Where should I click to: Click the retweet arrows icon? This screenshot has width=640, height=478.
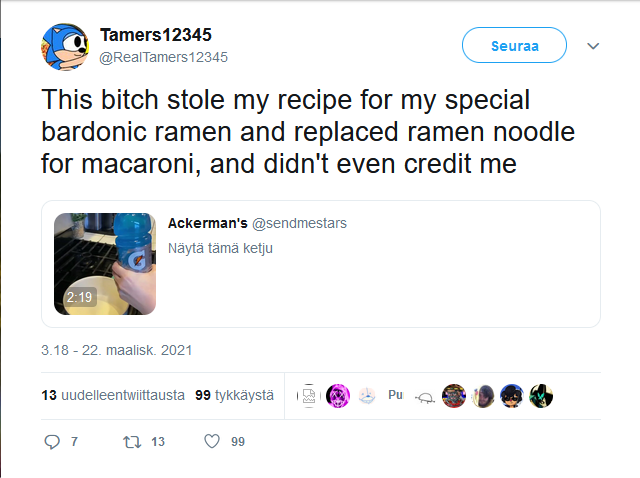point(131,441)
